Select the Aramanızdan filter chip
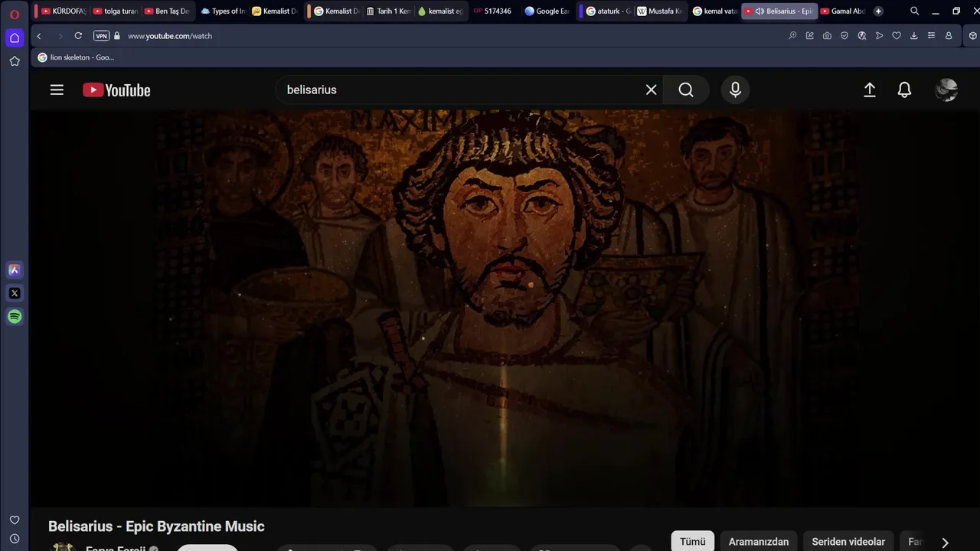 point(758,541)
